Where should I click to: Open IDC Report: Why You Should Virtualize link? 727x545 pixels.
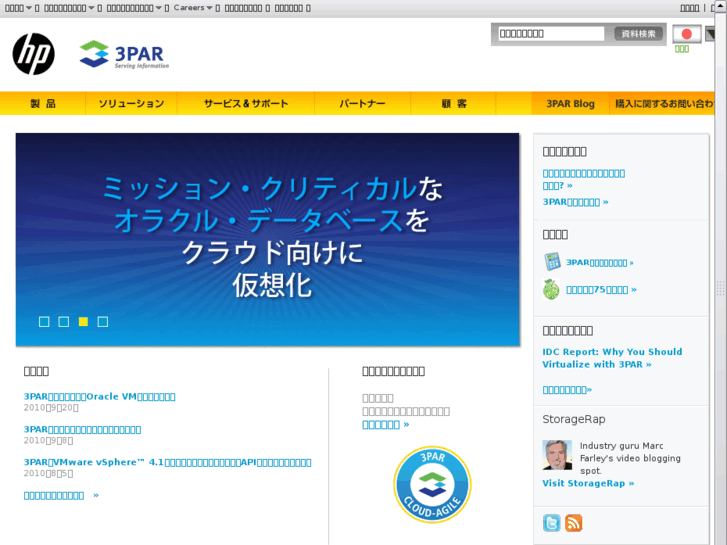(x=612, y=358)
